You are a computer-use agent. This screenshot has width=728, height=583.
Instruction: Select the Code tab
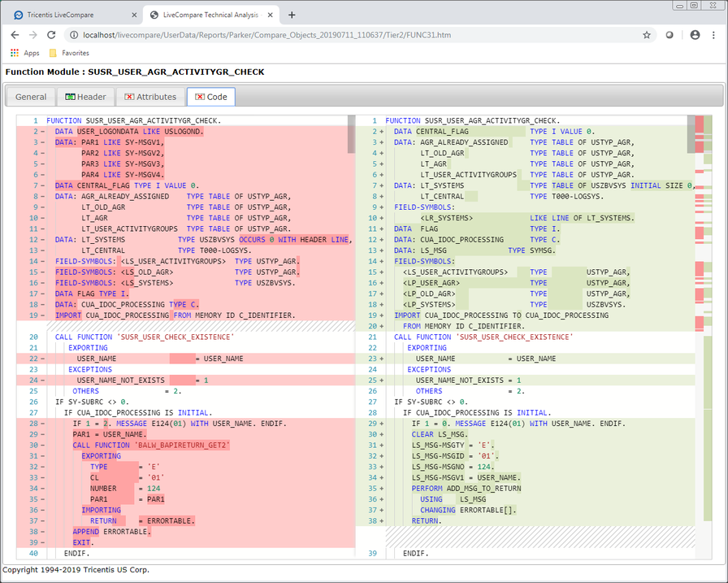(210, 96)
